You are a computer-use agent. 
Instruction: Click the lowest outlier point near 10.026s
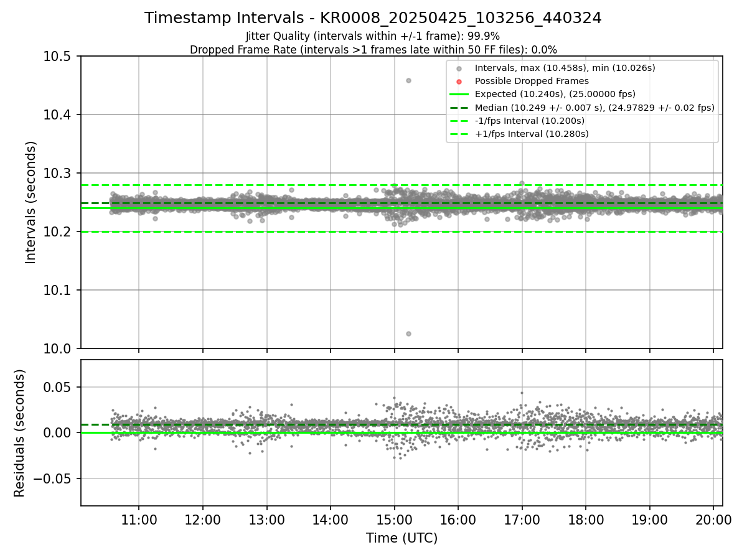408,334
